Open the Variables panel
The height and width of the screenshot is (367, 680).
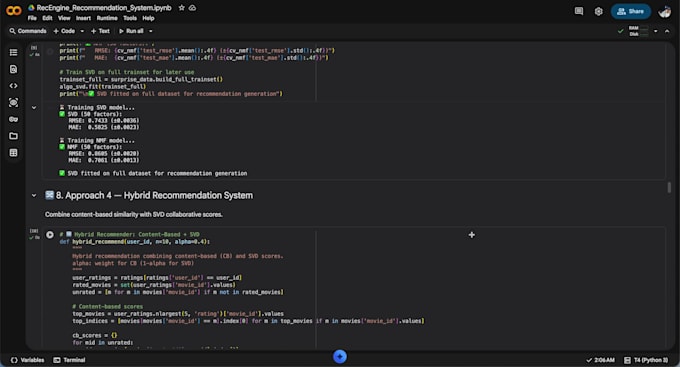[x=27, y=360]
